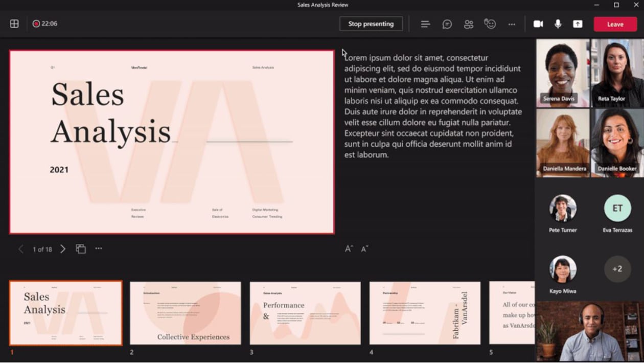This screenshot has width=644, height=363.
Task: Open the meeting chat icon
Action: (447, 24)
